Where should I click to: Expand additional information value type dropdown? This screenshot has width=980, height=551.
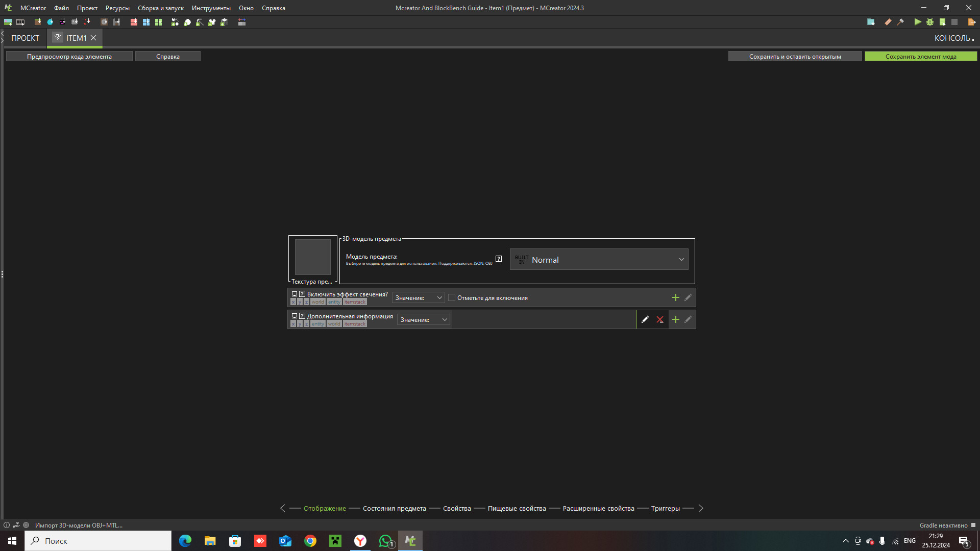tap(423, 320)
